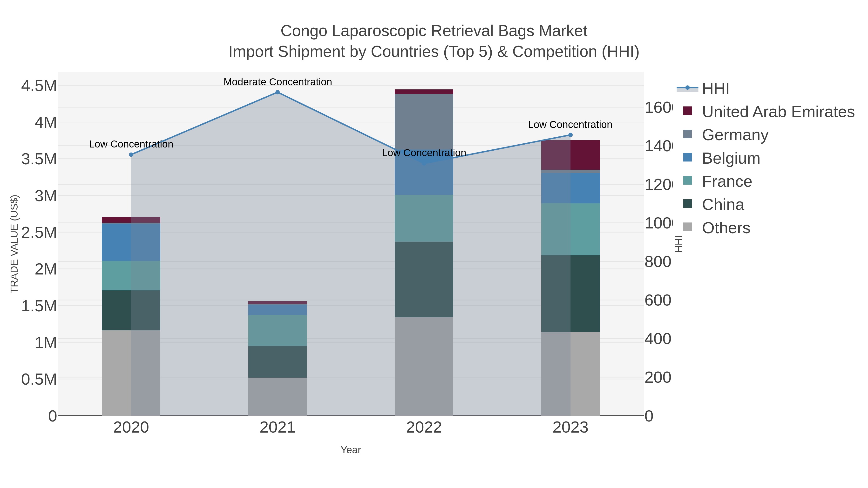The image size is (868, 488).
Task: Click the 2021 France bar segment
Action: point(277,331)
